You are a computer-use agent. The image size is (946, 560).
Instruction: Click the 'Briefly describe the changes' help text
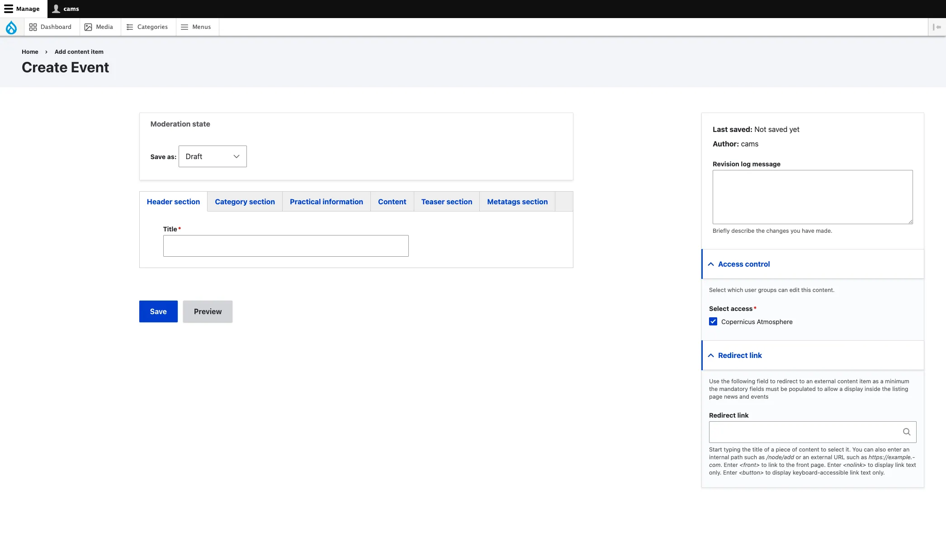[772, 231]
